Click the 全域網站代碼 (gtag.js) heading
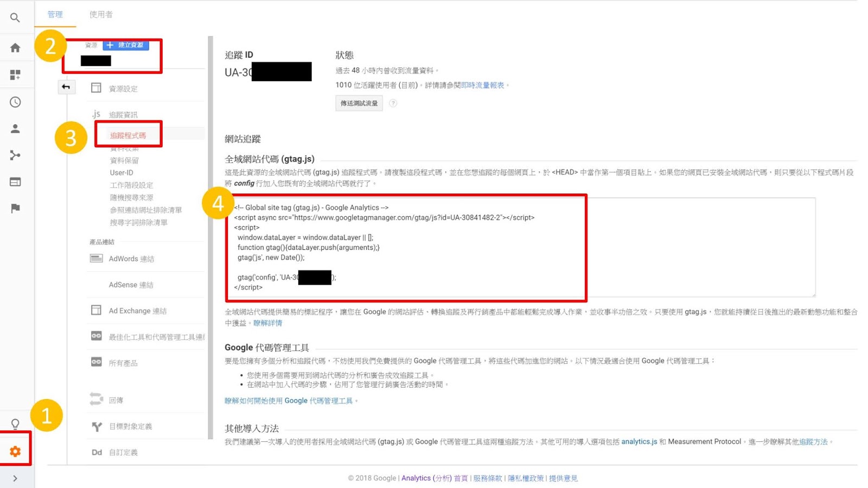The image size is (868, 488). [270, 159]
